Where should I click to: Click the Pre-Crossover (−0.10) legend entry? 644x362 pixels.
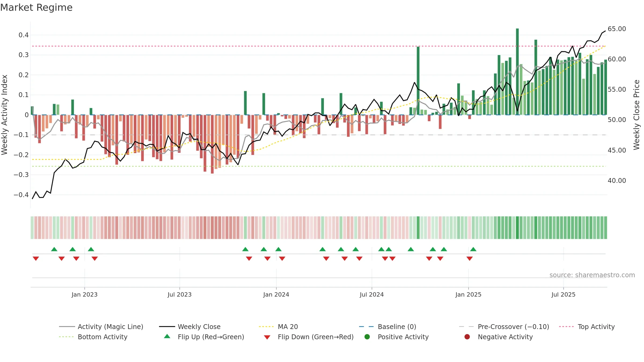click(504, 327)
